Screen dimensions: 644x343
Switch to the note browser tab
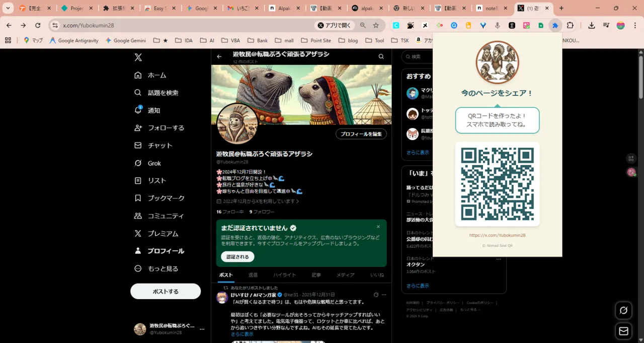492,8
